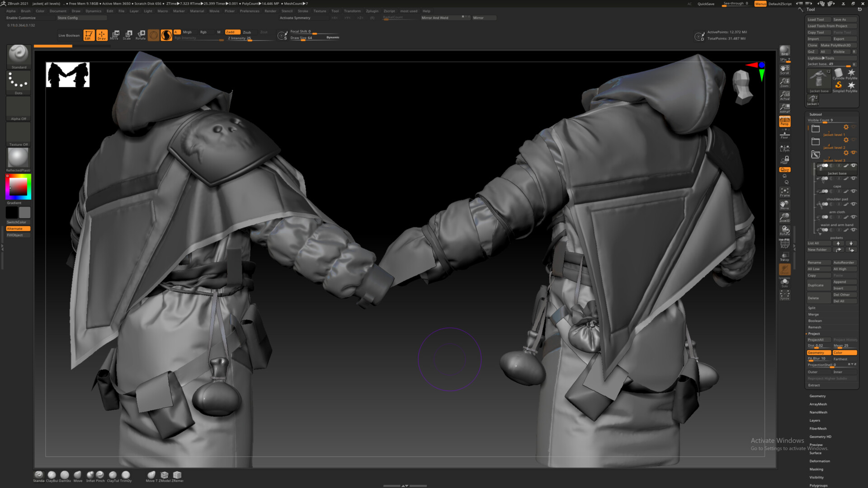Hide the Jacket level 3 folder
The image size is (868, 488).
(854, 153)
